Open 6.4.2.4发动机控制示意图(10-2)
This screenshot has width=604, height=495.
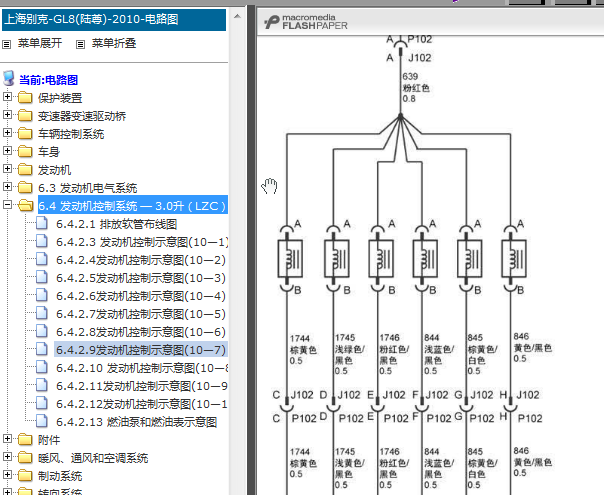tap(141, 260)
